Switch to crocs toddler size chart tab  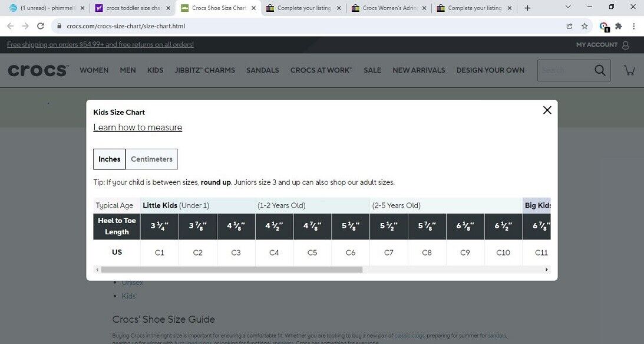[133, 8]
